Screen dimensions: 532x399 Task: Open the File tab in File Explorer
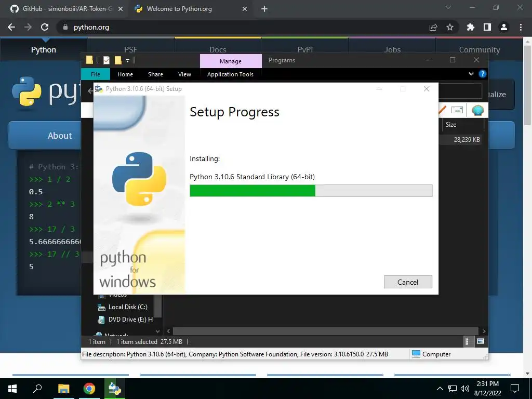click(x=96, y=74)
